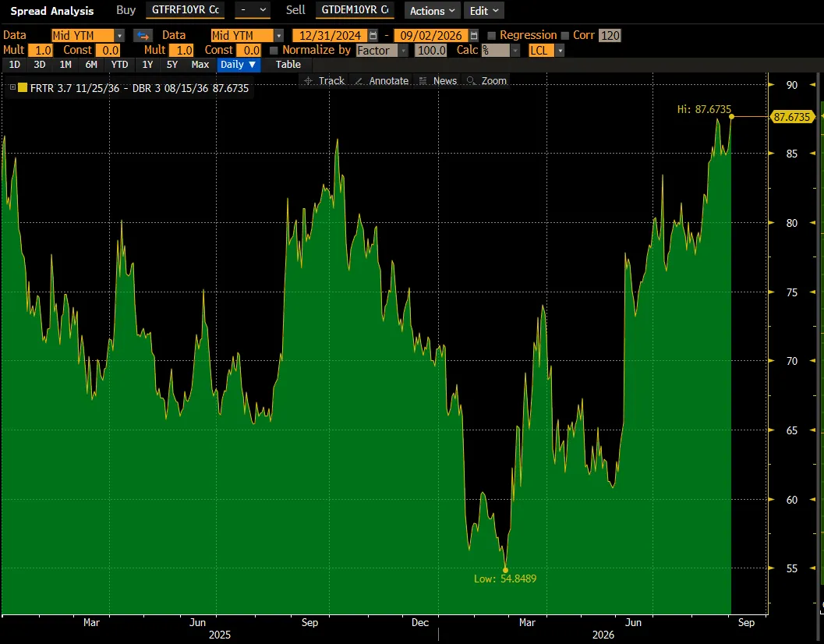Enable the Regression checkbox
824x644 pixels.
(492, 36)
